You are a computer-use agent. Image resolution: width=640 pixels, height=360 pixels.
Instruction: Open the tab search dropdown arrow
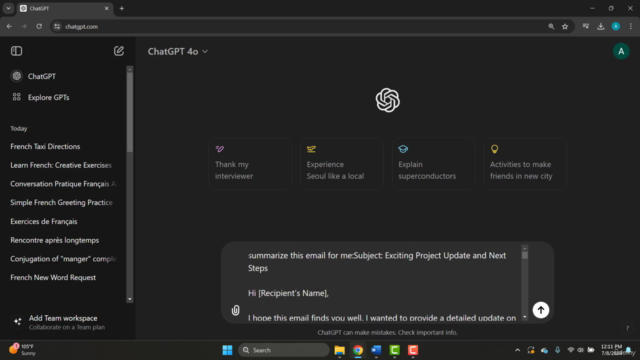click(8, 8)
